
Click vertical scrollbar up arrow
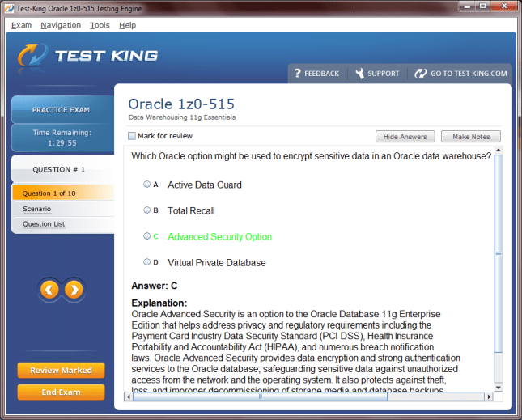coord(499,150)
